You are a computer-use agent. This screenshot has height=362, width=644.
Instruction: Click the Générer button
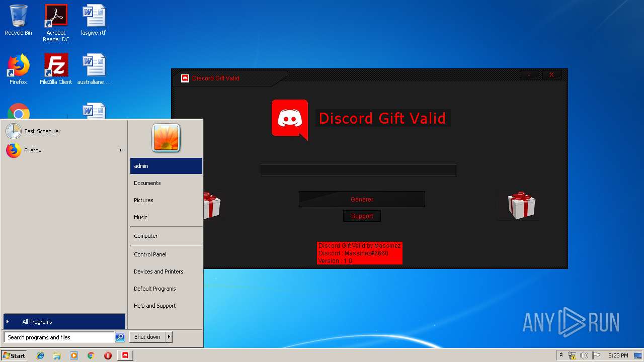pyautogui.click(x=362, y=200)
